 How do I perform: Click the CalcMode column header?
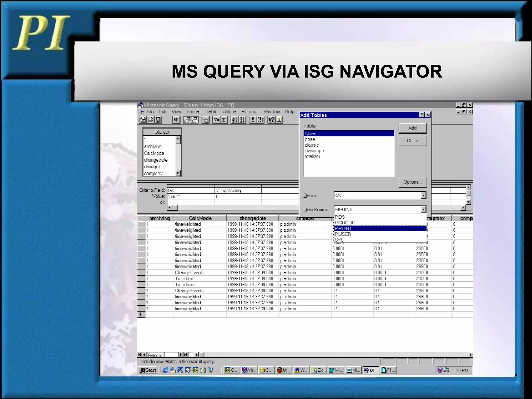point(200,218)
